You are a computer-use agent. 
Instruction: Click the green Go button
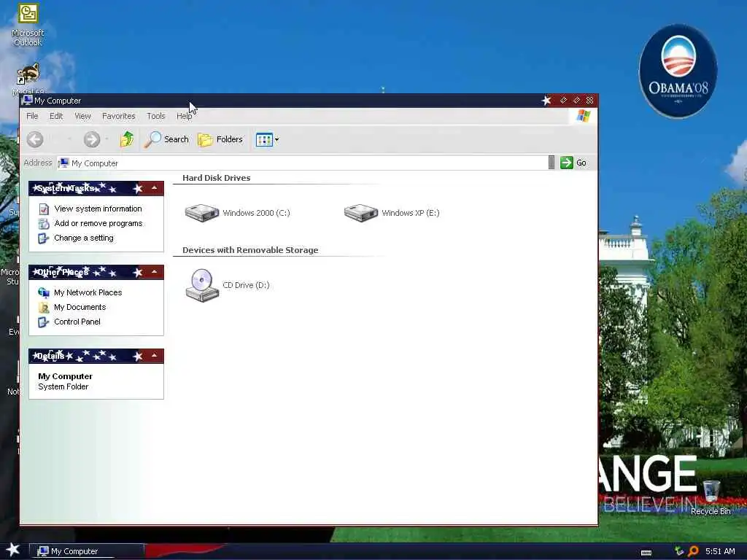[573, 163]
